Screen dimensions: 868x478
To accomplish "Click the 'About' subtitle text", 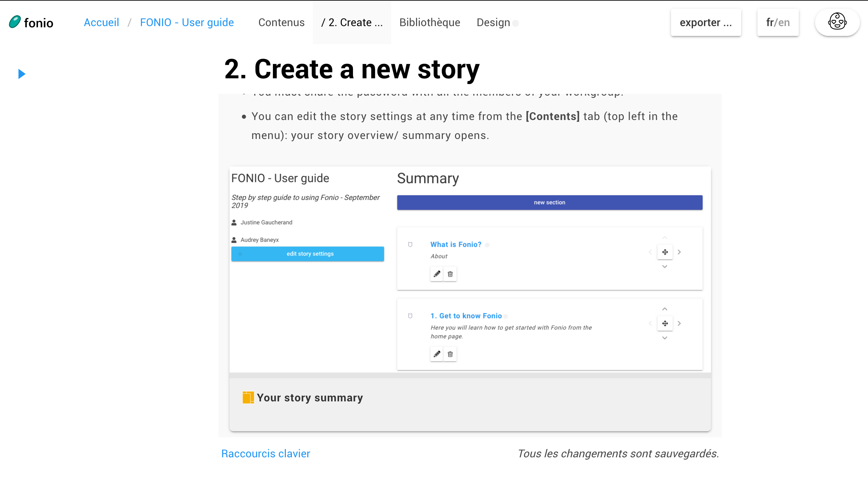I will (439, 256).
